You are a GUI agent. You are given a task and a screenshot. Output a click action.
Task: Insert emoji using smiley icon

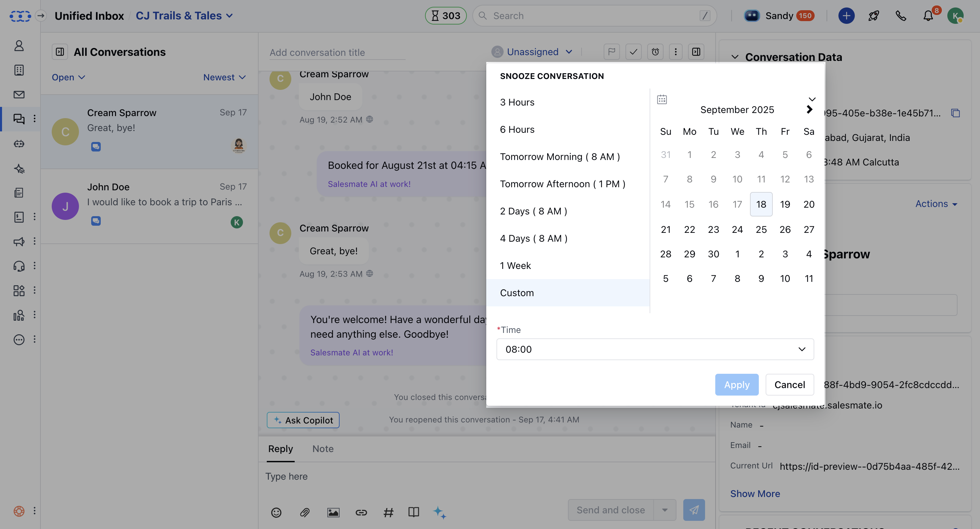coord(276,512)
